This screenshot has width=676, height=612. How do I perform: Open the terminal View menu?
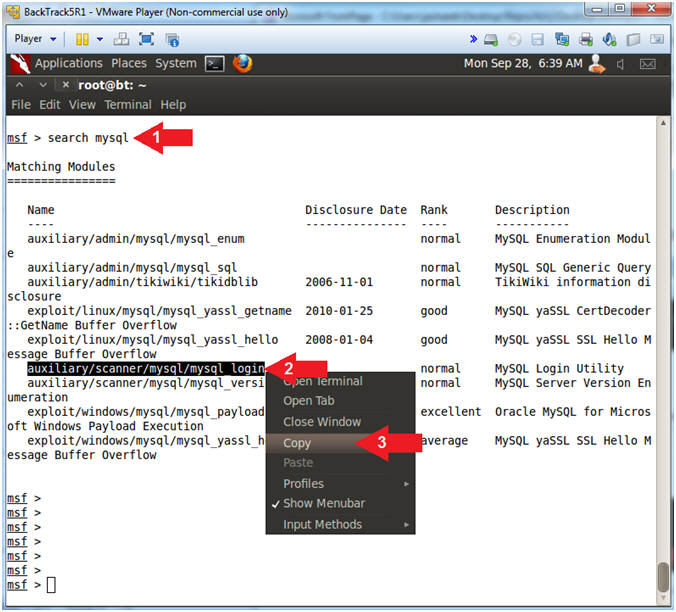point(82,105)
